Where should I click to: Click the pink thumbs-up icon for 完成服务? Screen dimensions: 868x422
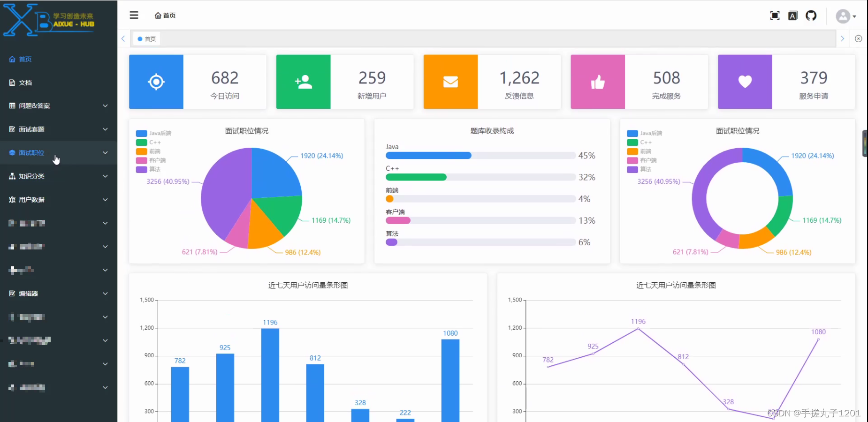click(x=598, y=82)
